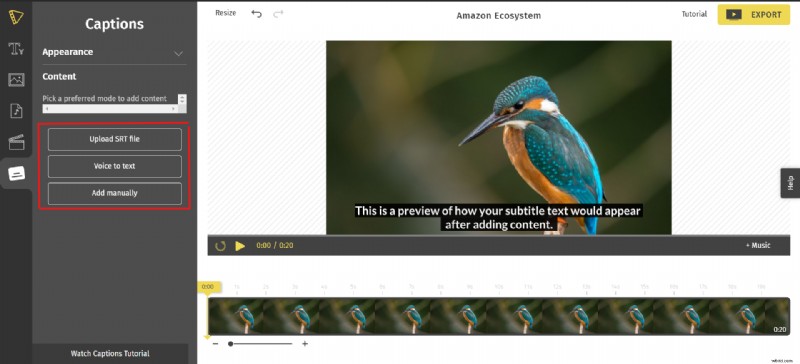Export the video with EXPORT button

pyautogui.click(x=754, y=15)
